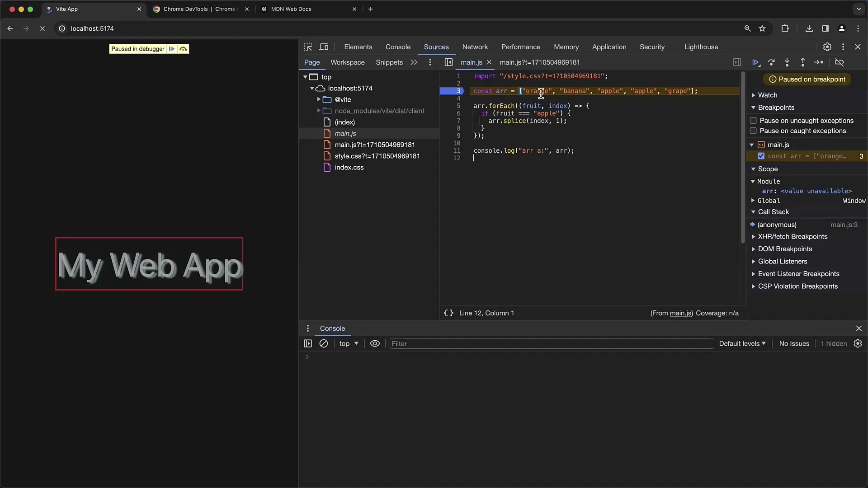This screenshot has height=488, width=868.
Task: Open Console settings gear
Action: tap(858, 344)
